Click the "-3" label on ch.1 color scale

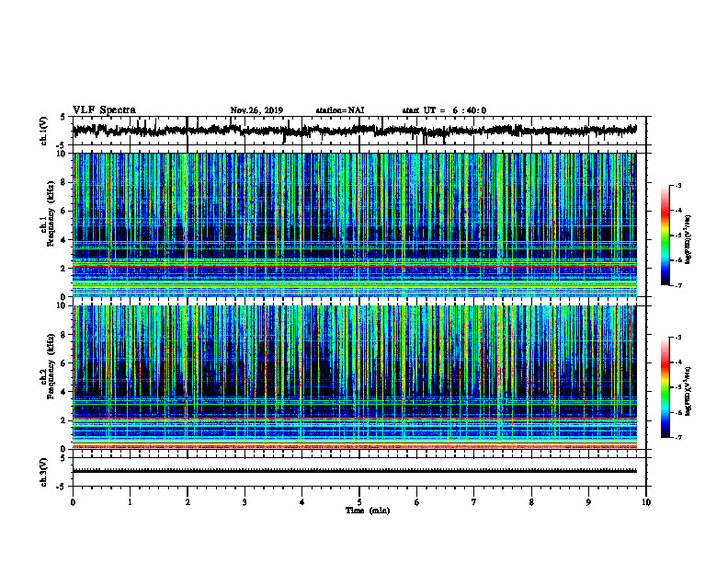677,186
